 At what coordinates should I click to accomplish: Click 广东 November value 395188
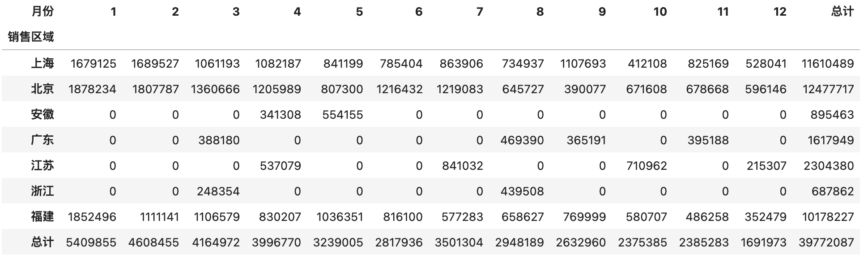tap(708, 140)
